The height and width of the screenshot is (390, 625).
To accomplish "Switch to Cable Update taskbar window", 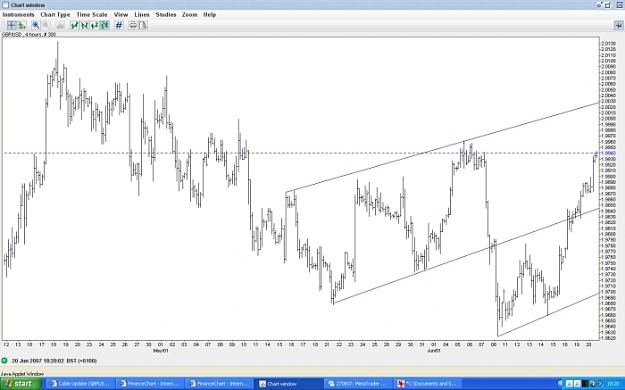I will pos(80,384).
